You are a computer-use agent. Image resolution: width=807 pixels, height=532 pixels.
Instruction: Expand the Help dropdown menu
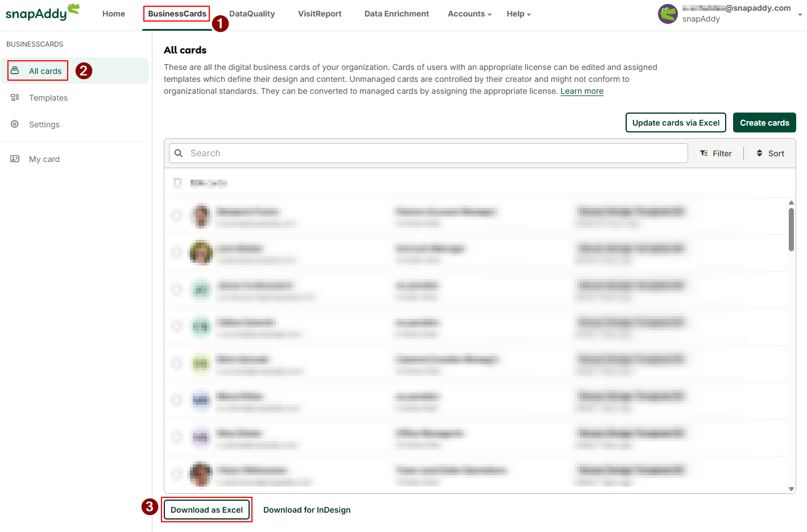pos(519,14)
